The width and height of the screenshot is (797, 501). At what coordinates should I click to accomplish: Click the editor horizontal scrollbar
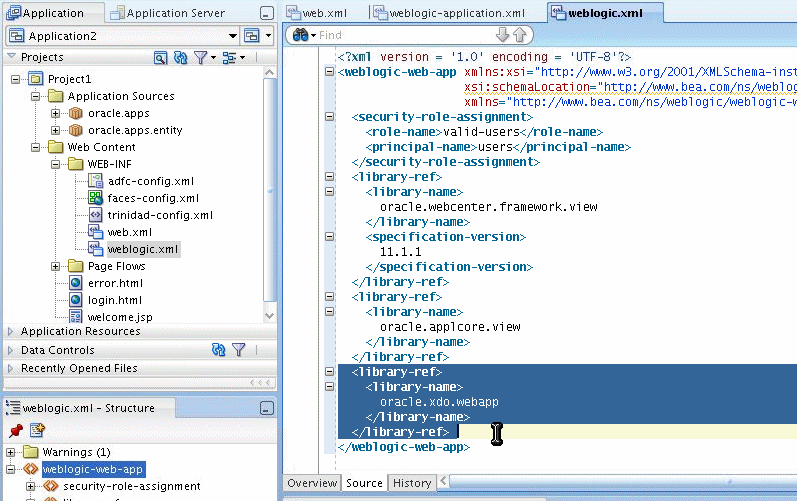click(623, 481)
